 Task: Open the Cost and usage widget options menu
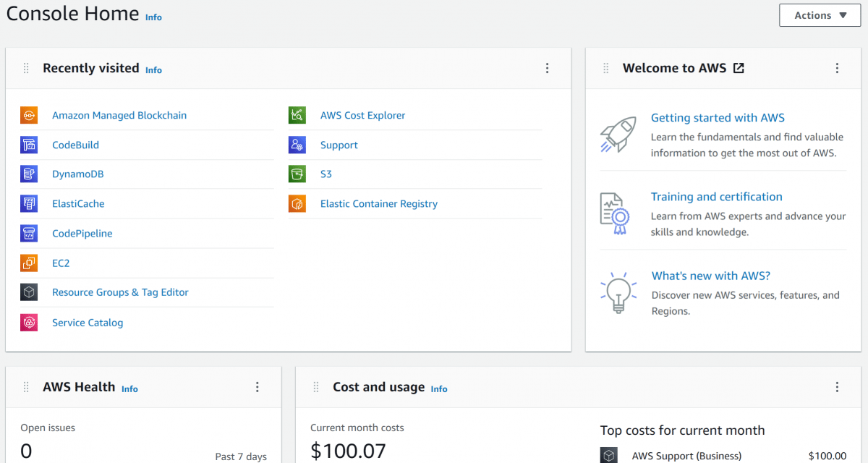[x=837, y=387]
